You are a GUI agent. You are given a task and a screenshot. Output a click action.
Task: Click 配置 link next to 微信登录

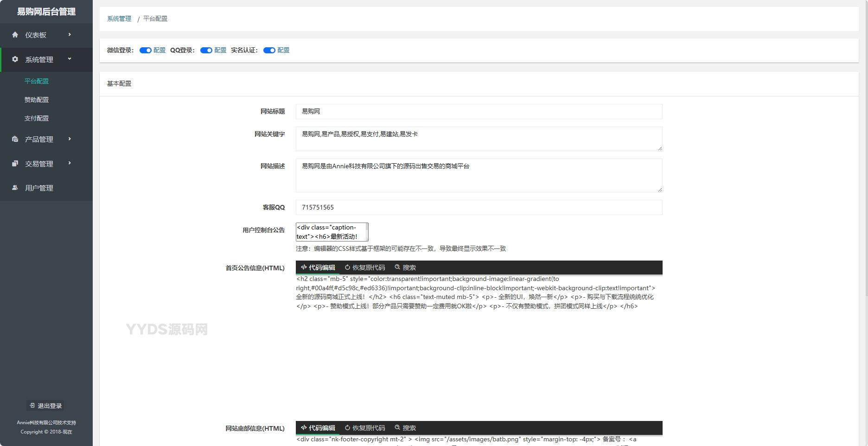159,50
